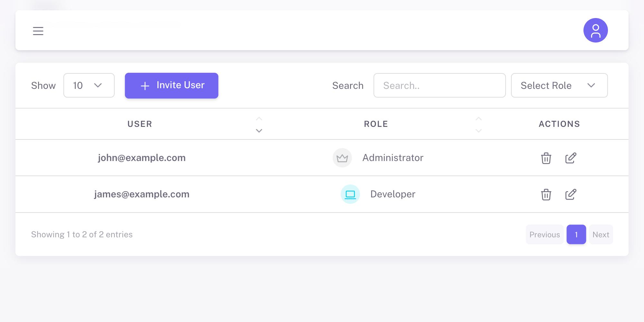Open the hamburger navigation menu

38,31
